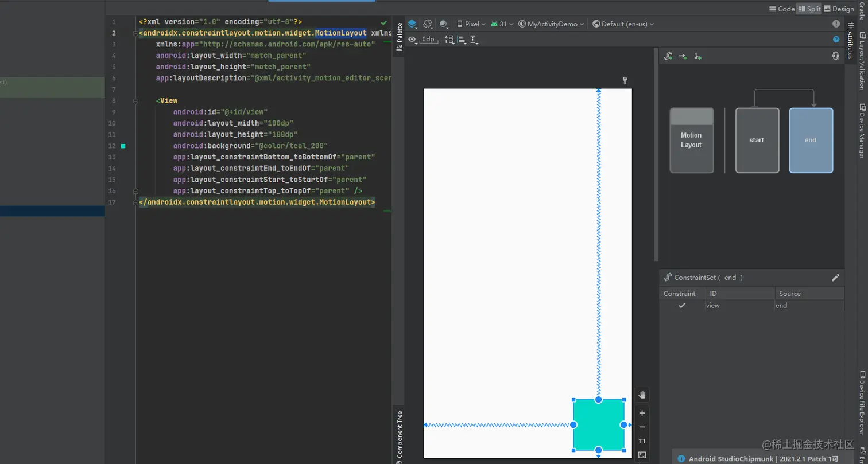The height and width of the screenshot is (464, 868).
Task: Click the blue help question mark icon
Action: pyautogui.click(x=836, y=40)
